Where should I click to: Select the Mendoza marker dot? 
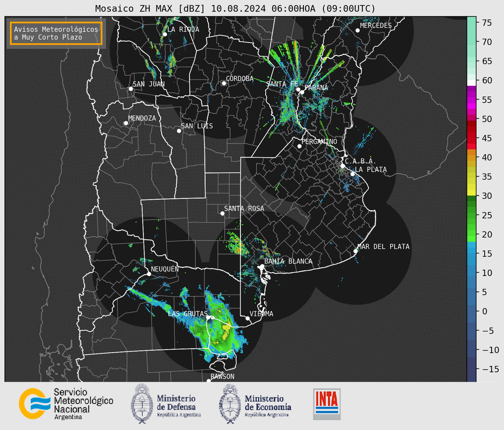pos(126,123)
